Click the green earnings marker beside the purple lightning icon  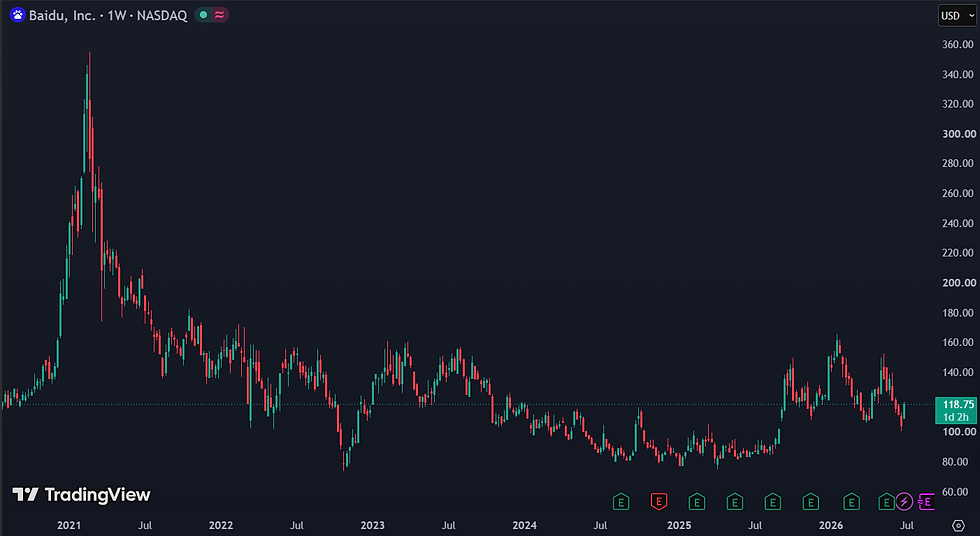coord(886,501)
